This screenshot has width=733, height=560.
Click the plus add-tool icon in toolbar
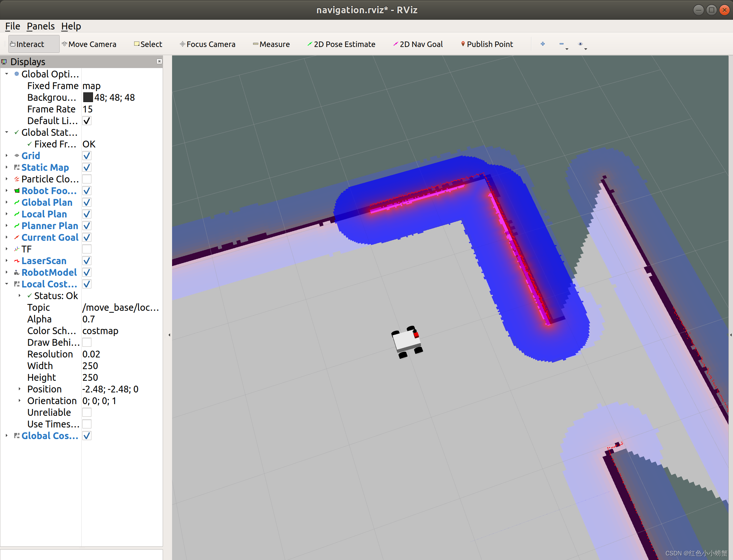click(x=543, y=44)
